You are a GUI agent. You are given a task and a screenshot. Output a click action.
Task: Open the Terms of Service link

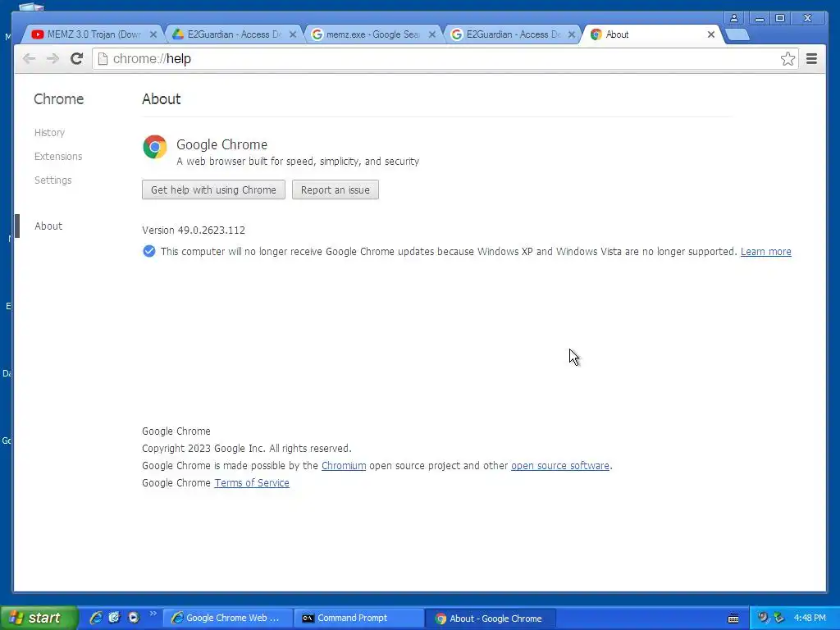[252, 482]
